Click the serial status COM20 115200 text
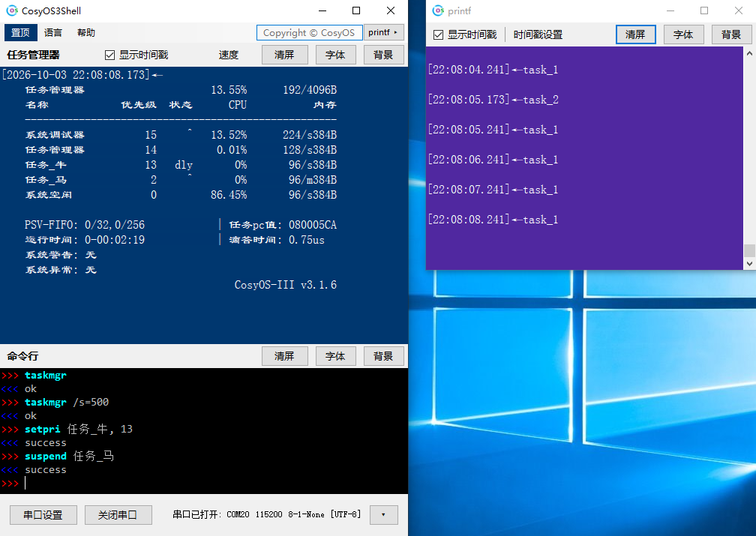The width and height of the screenshot is (756, 536). click(x=266, y=515)
